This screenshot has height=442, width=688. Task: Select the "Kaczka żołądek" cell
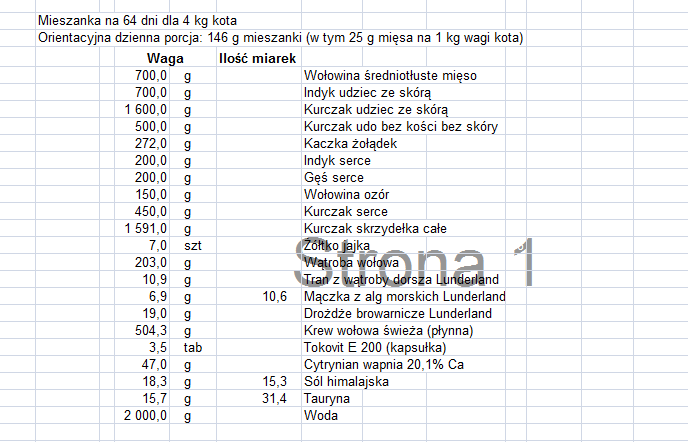coord(350,144)
